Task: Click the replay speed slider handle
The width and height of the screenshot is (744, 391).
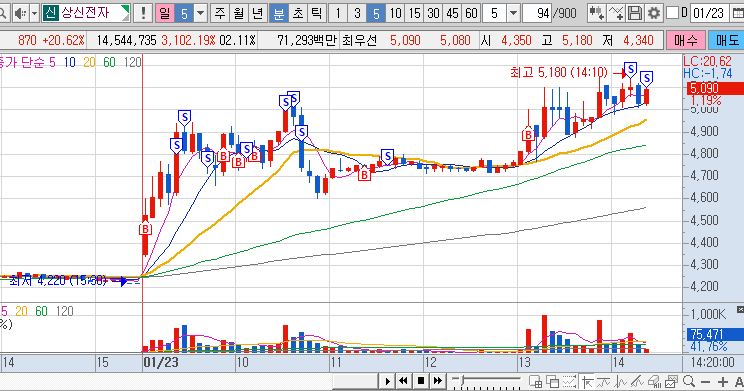Action: [x=463, y=380]
